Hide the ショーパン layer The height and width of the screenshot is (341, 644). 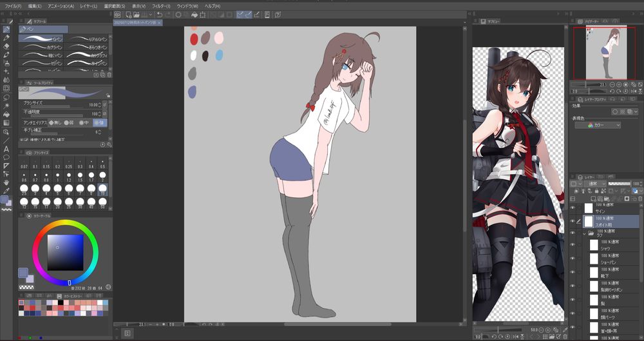(573, 258)
